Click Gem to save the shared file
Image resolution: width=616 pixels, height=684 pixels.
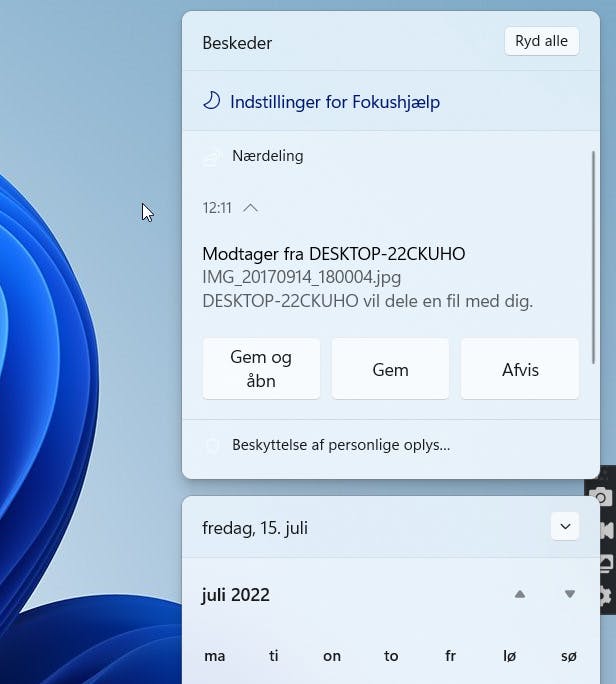tap(390, 369)
